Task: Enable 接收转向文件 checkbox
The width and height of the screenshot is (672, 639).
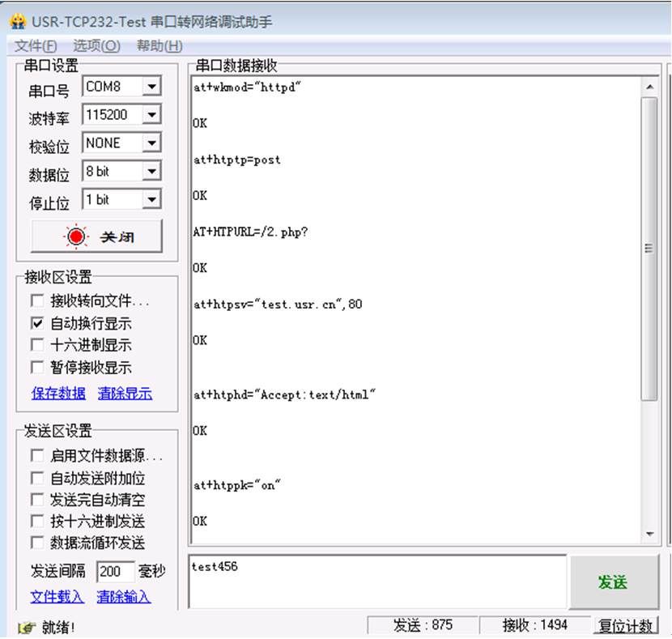Action: click(37, 301)
